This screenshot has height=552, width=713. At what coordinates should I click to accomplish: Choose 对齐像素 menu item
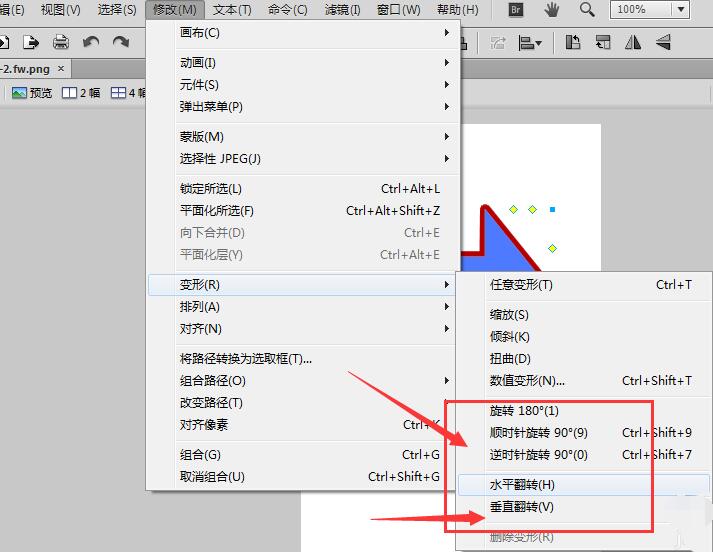coord(303,425)
